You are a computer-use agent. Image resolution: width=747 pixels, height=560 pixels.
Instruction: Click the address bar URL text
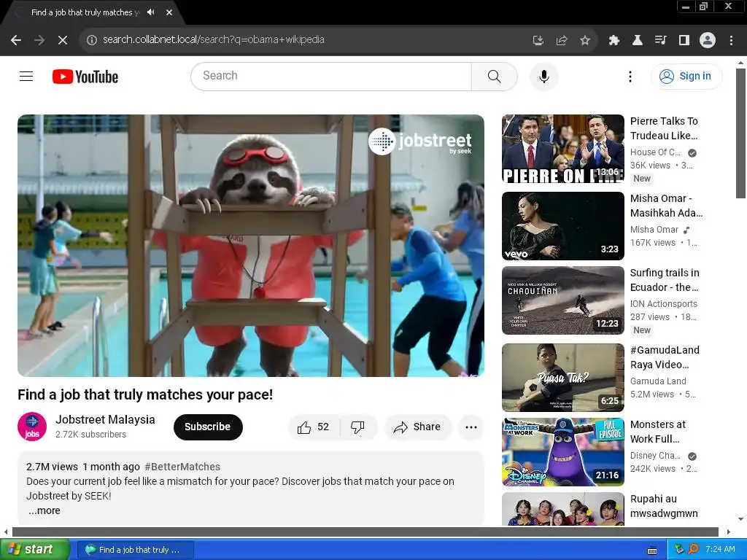point(214,39)
